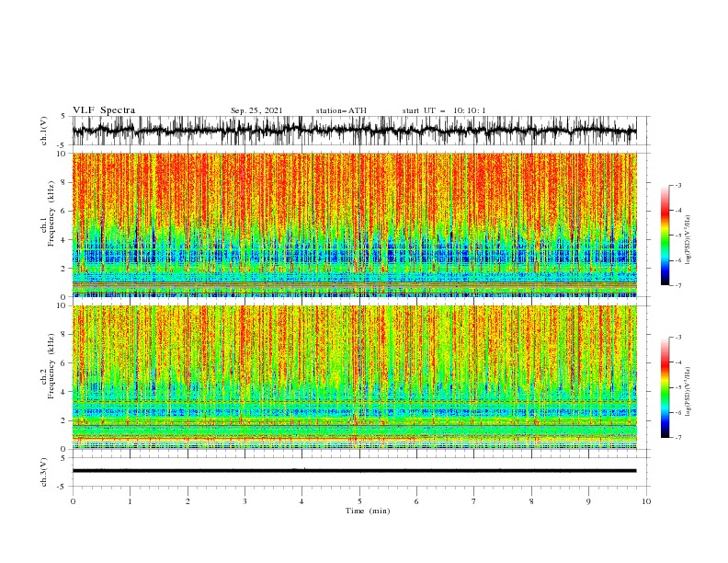Viewport: 728px width, 563px height.
Task: Click the 'start UT = 10:10:1' text
Action: click(444, 110)
